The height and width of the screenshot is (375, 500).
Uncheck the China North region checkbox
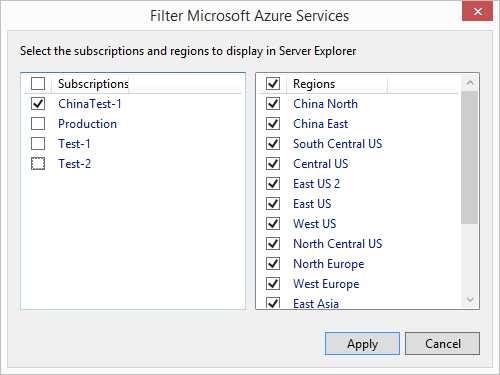pos(273,104)
